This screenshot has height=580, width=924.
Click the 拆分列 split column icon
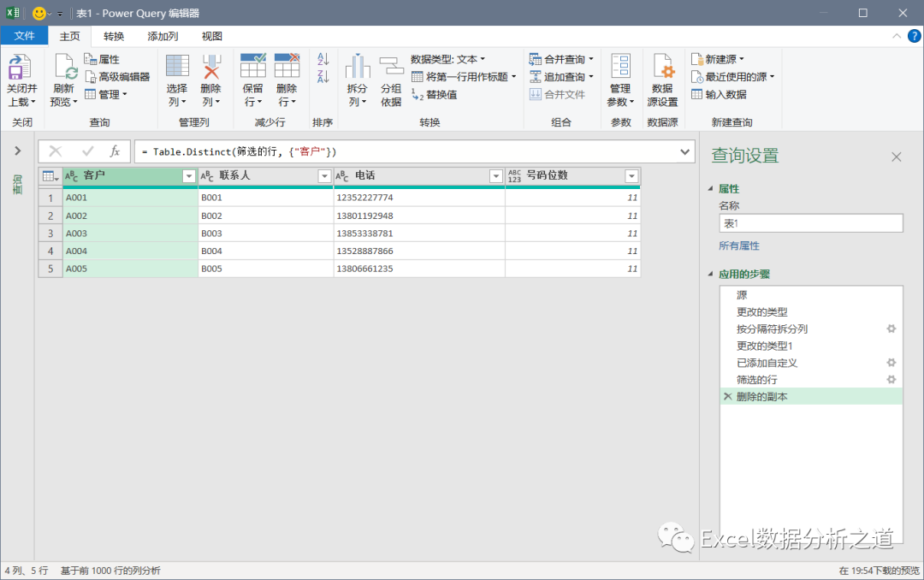coord(357,67)
